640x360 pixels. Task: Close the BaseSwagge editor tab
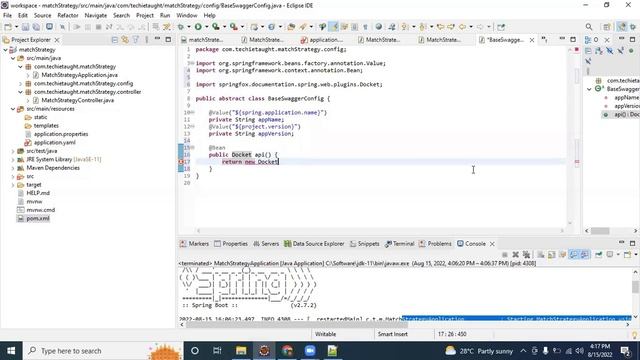(x=532, y=40)
